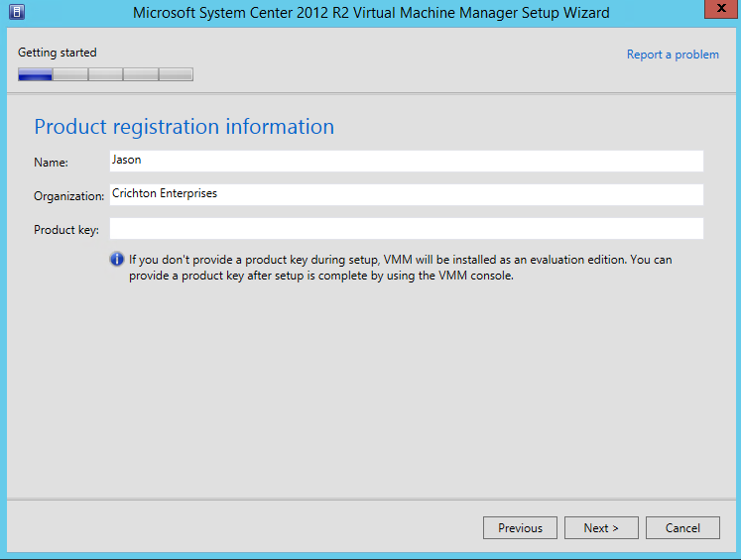Click the Product key label text
The width and height of the screenshot is (741, 560).
[66, 230]
